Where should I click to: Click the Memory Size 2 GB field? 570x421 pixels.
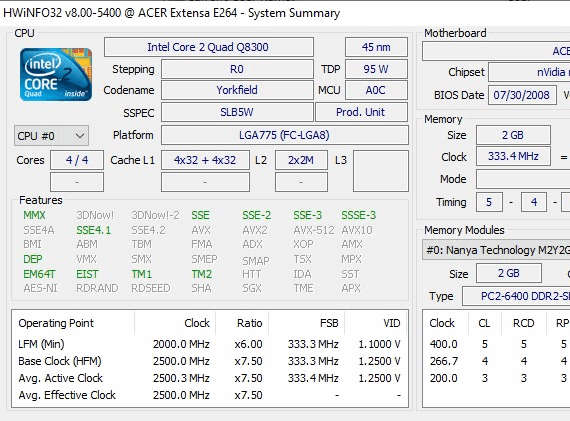pos(513,135)
